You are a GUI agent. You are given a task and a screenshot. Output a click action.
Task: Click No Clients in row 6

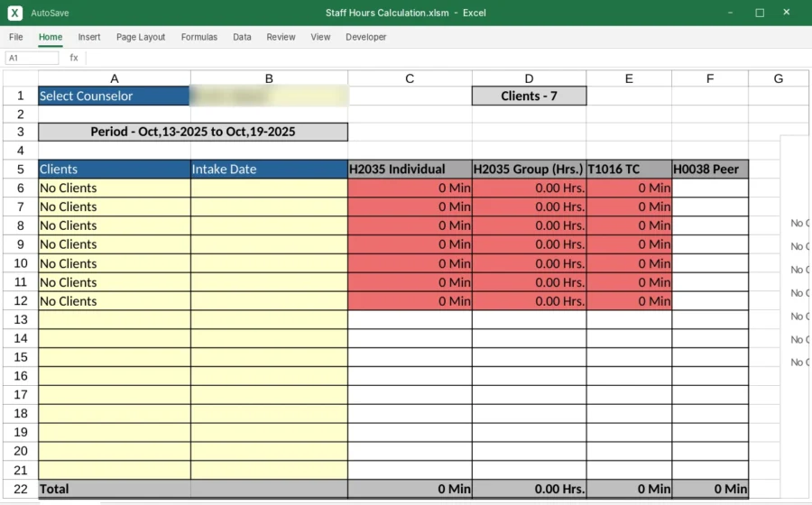114,188
